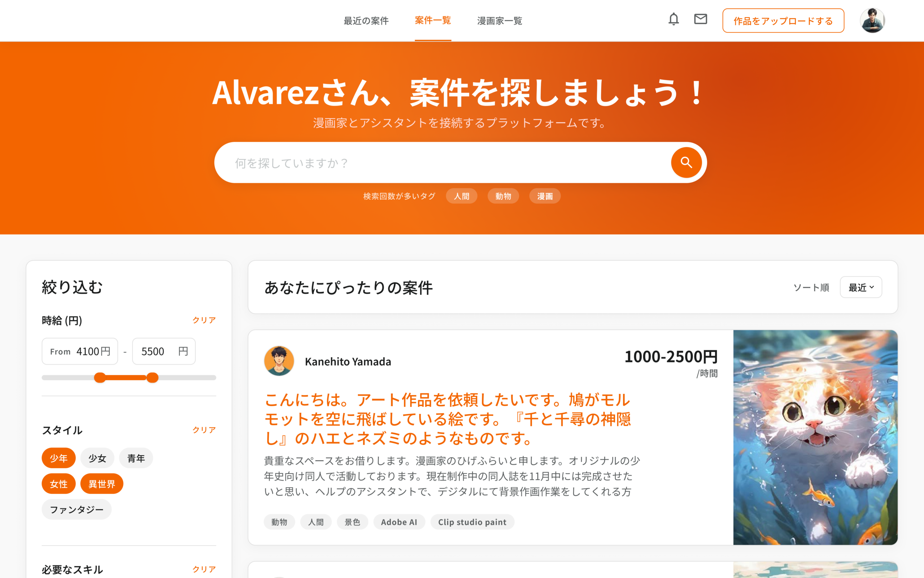Open the swimming cat artwork thumbnail
924x578 pixels.
[815, 437]
